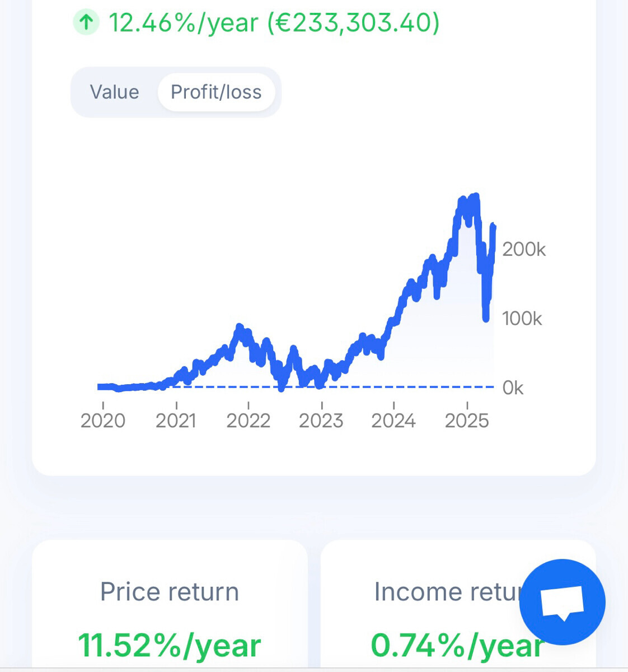Image resolution: width=628 pixels, height=672 pixels.
Task: Click the Price return card title
Action: (170, 592)
